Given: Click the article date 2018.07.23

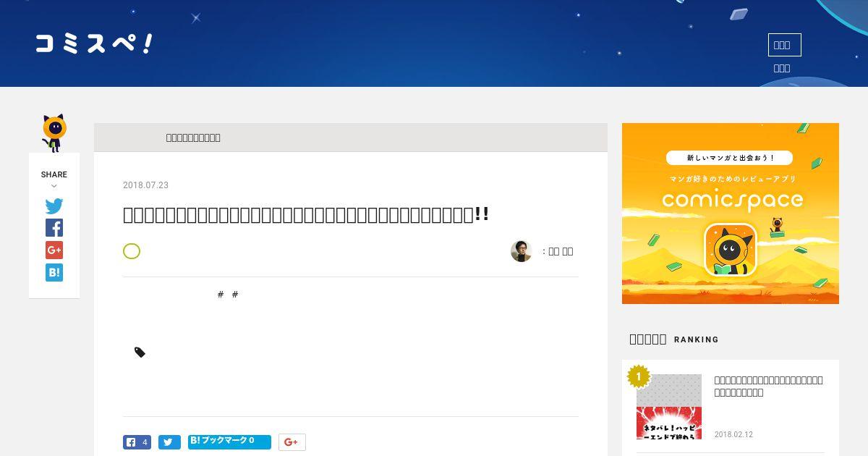Looking at the screenshot, I should point(145,185).
